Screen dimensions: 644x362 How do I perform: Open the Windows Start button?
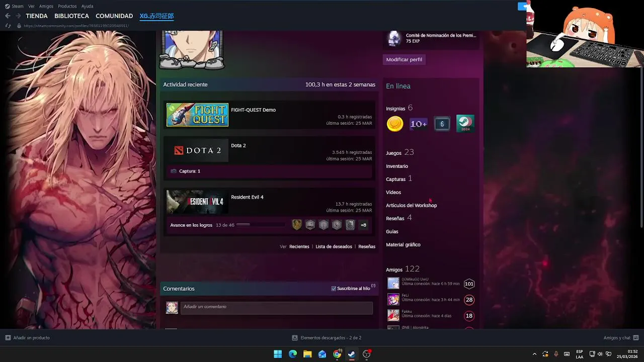click(x=278, y=354)
